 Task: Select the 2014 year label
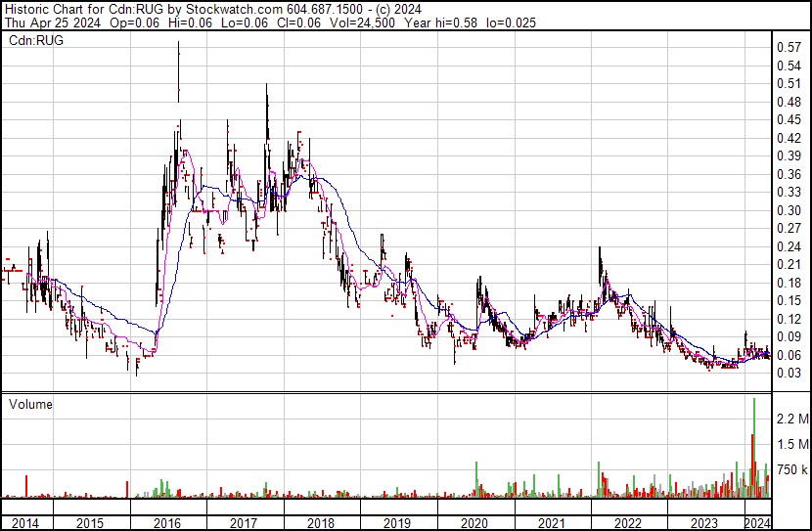pos(25,523)
